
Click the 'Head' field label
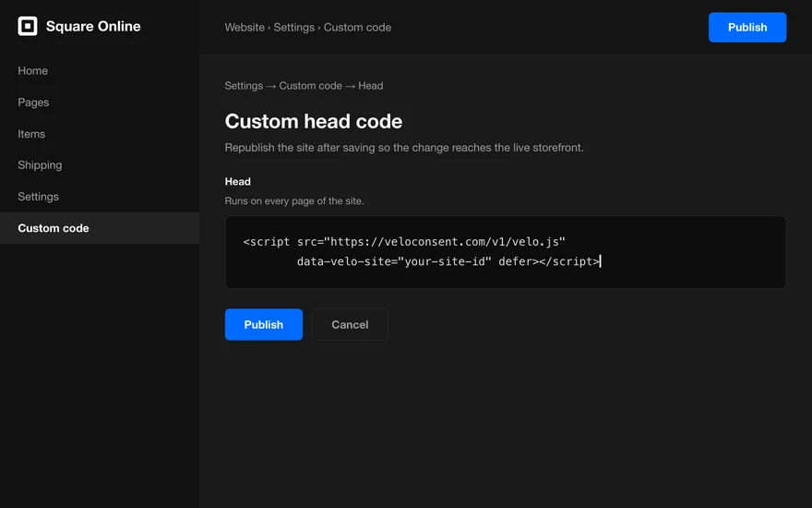tap(238, 181)
